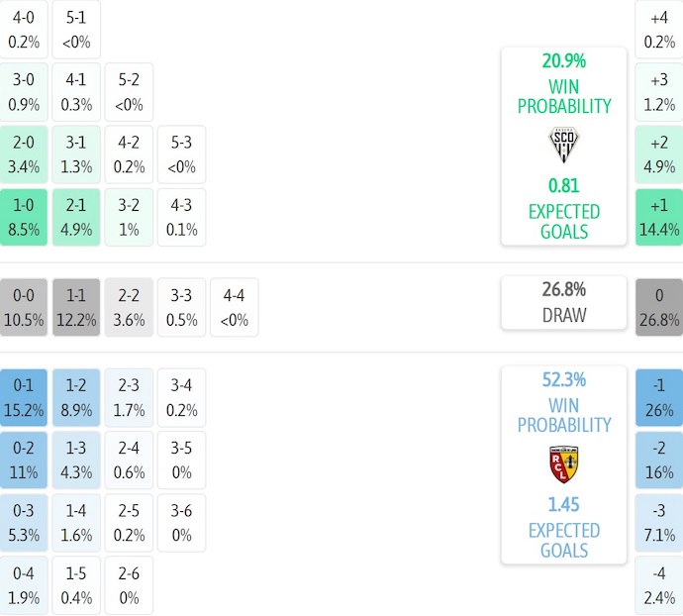Click the 2-2 score tile
Image resolution: width=683 pixels, height=616 pixels.
pos(129,307)
